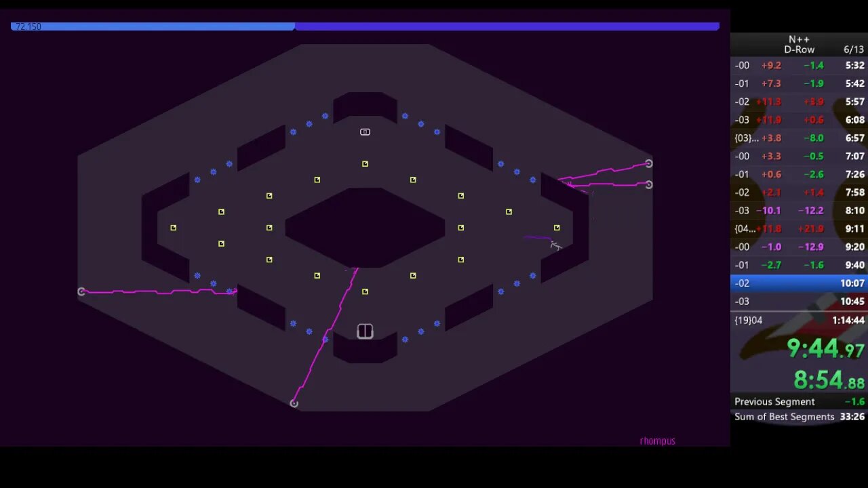Click the 7:58 split time
Screen dimensions: 868x488
(x=854, y=192)
